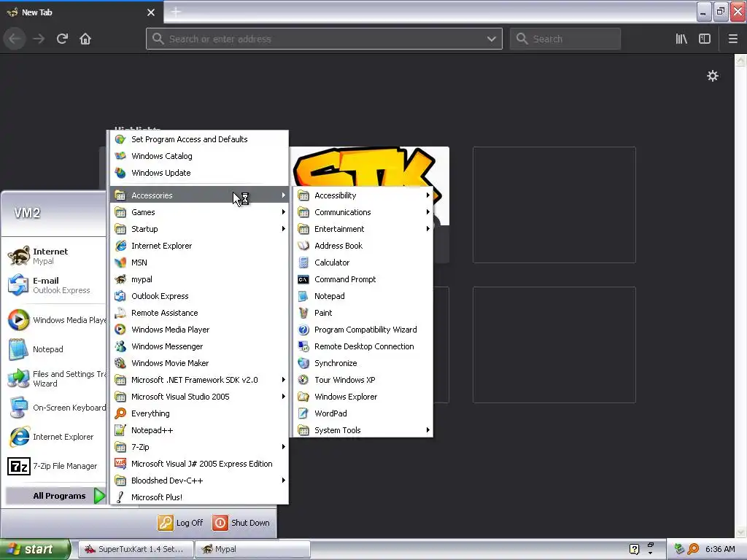Screen dimensions: 747x560
Task: Click the Log Off button
Action: coord(181,523)
